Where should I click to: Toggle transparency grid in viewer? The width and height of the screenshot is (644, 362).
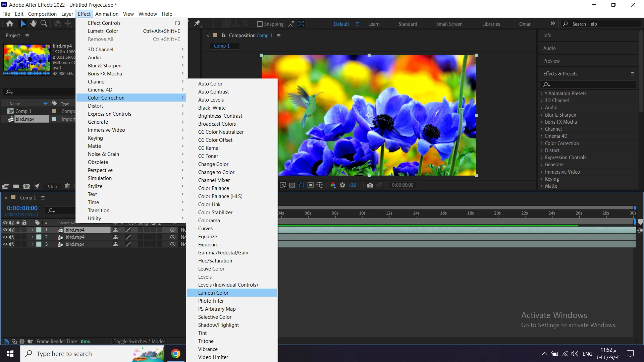(x=292, y=185)
